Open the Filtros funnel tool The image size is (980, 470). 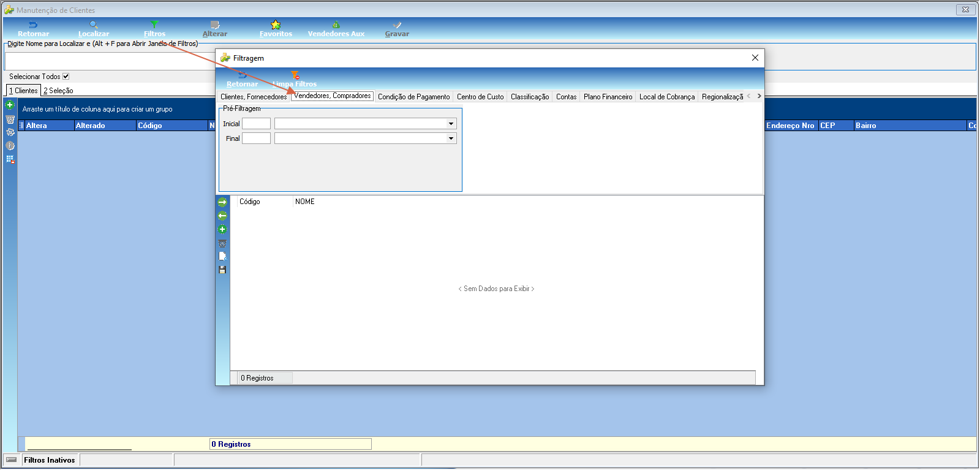coord(154,29)
